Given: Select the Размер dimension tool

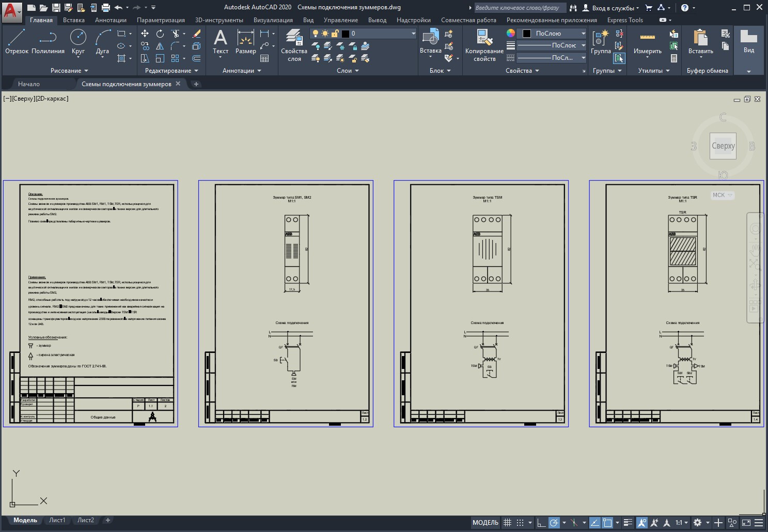Looking at the screenshot, I should [x=245, y=41].
